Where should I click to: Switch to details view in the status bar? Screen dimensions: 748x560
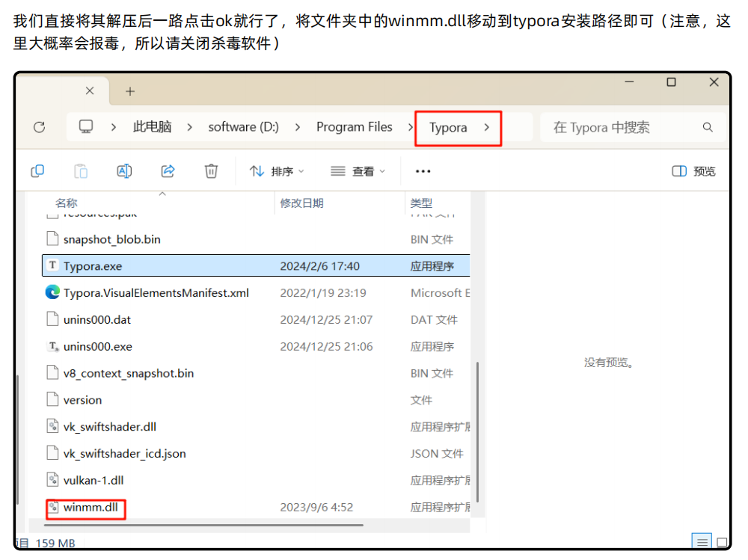point(702,542)
